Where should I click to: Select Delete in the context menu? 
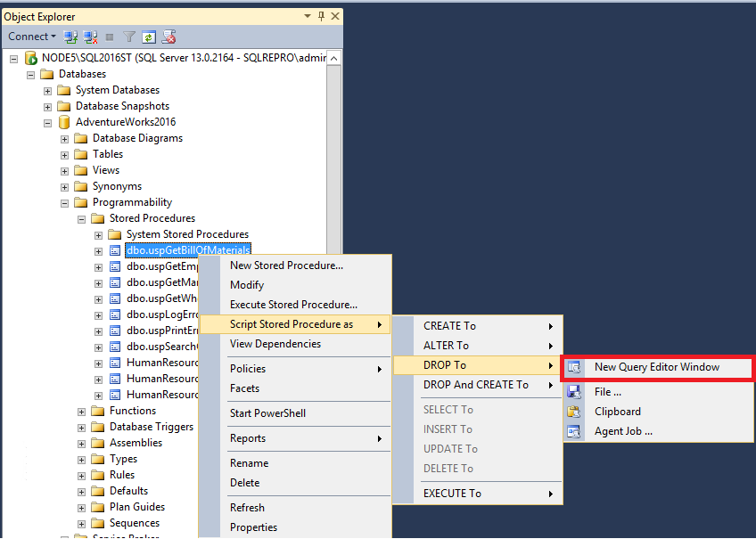294,483
